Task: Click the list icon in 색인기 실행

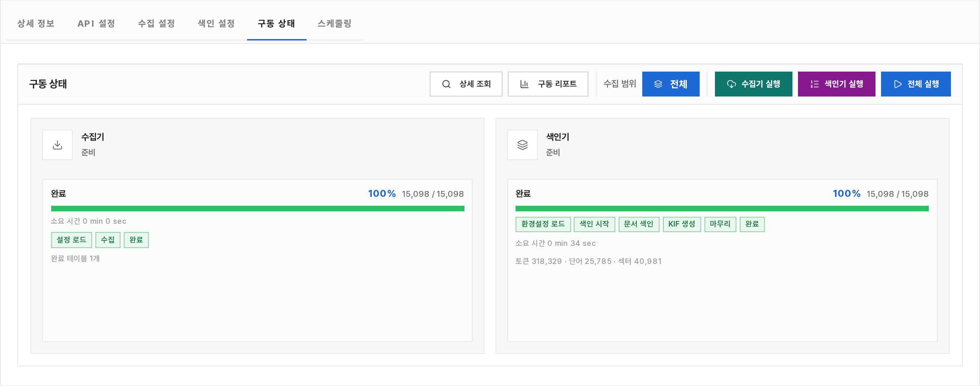Action: pyautogui.click(x=814, y=84)
